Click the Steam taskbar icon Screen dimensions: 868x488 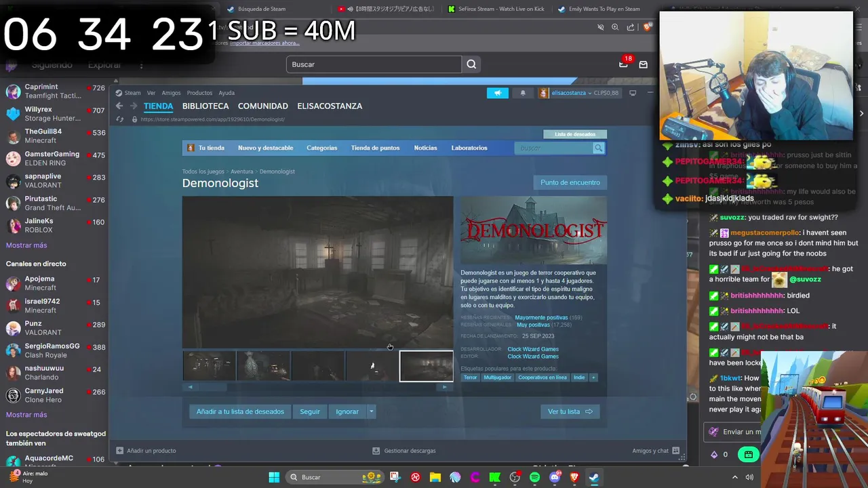pos(594,477)
